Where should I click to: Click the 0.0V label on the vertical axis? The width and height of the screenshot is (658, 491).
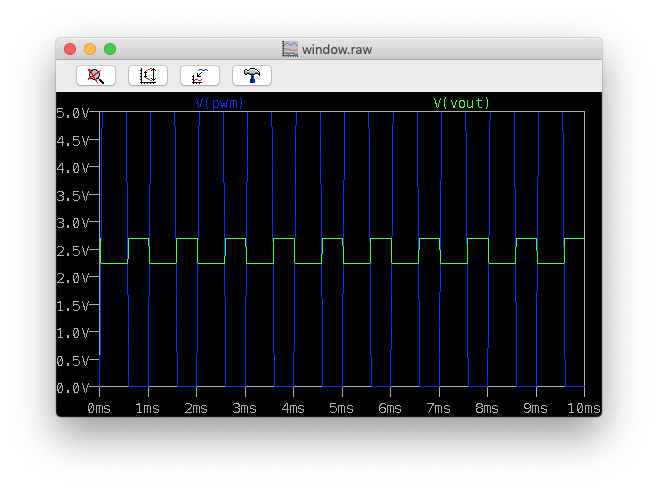(x=75, y=387)
